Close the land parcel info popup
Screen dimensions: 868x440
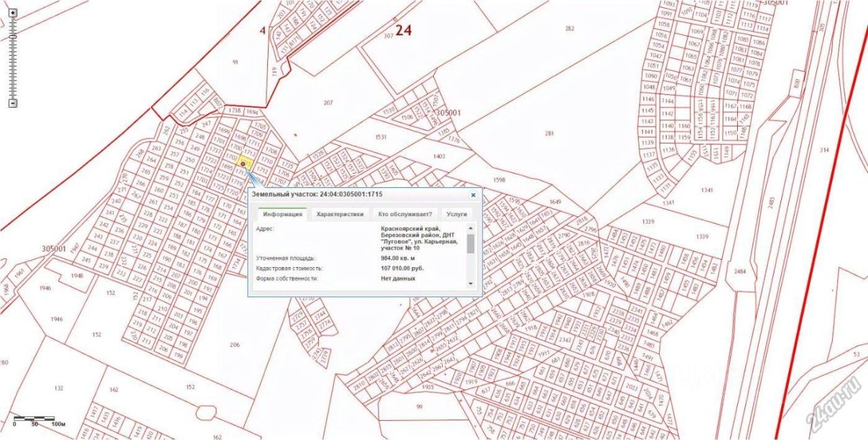pos(473,195)
